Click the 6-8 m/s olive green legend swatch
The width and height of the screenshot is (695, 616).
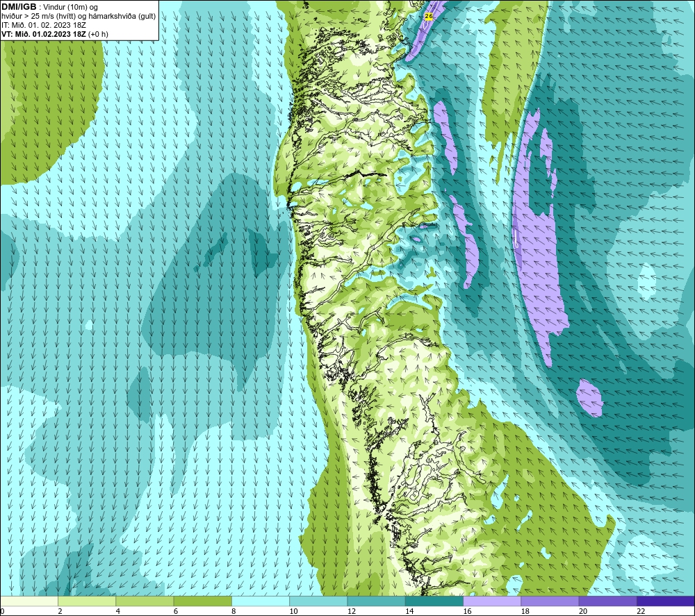coord(202,601)
